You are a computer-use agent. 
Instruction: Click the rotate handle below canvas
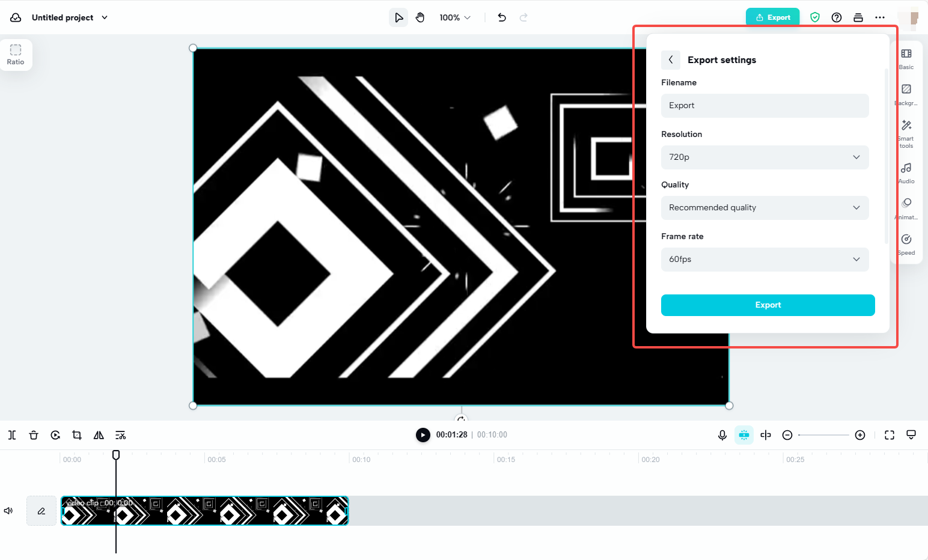(x=461, y=419)
